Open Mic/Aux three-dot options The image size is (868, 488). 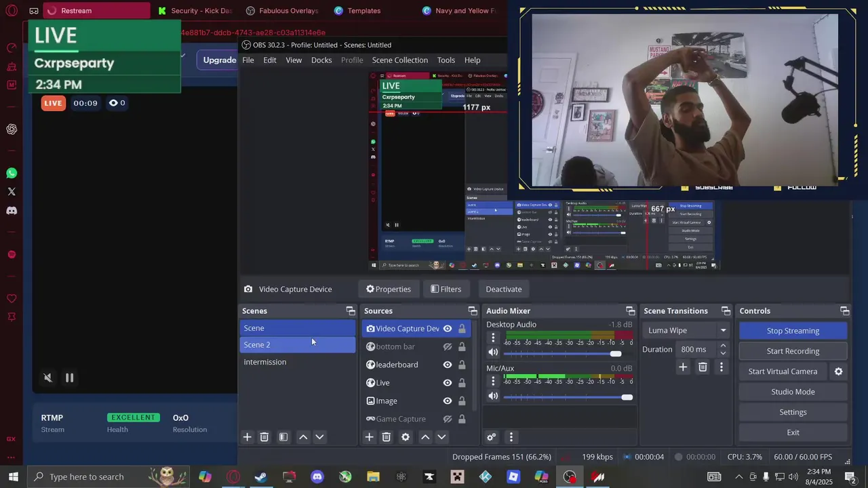[x=493, y=382]
